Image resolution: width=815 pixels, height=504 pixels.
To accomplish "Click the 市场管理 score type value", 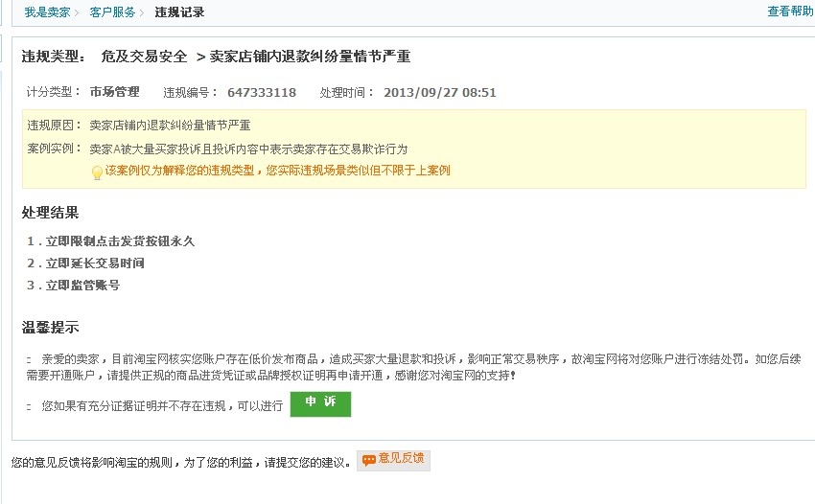I will point(114,92).
